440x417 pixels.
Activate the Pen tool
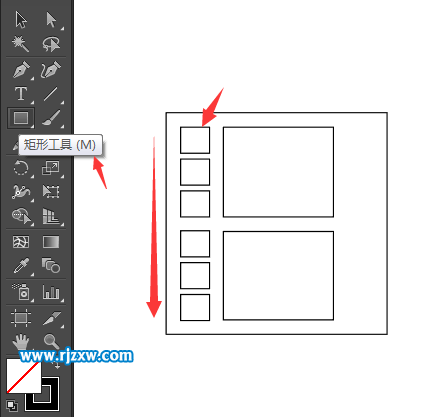[x=21, y=70]
